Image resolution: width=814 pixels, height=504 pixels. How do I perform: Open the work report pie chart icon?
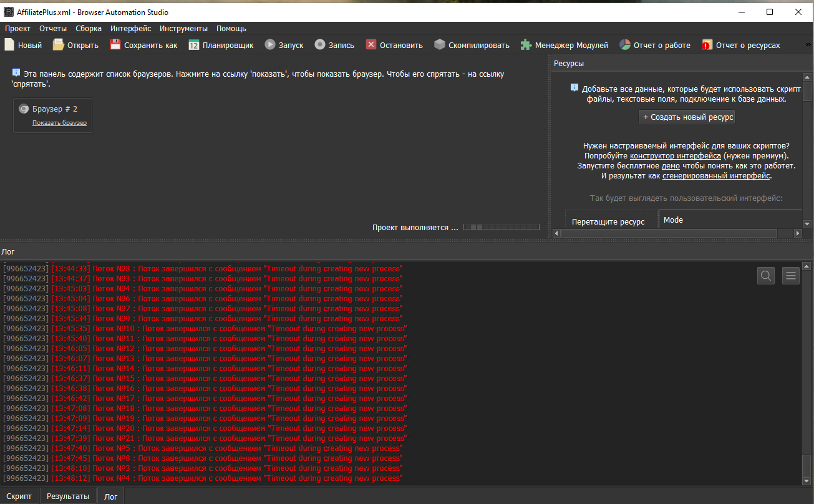click(625, 45)
